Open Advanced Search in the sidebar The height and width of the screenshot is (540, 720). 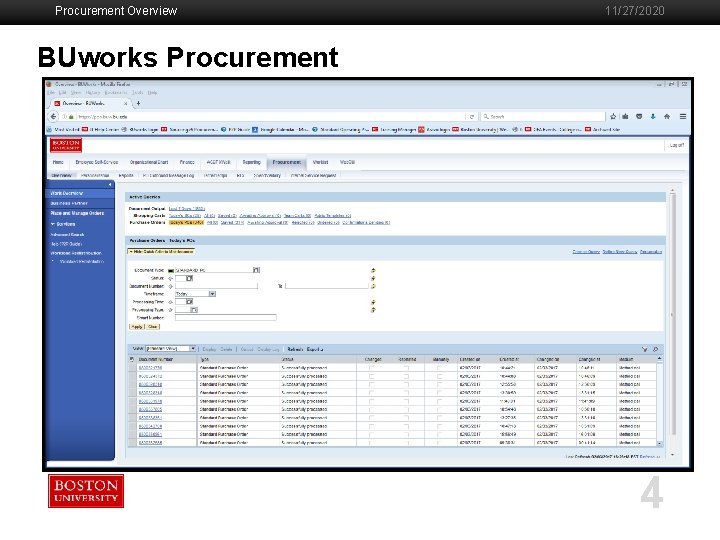tap(68, 235)
